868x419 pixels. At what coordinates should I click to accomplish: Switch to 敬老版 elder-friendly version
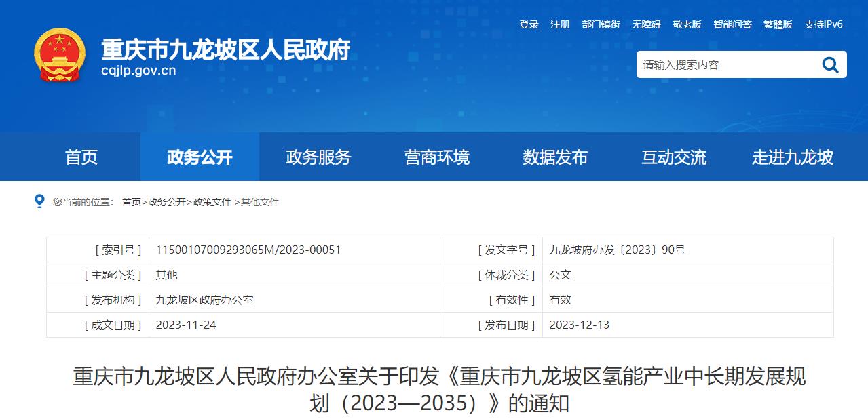[x=687, y=24]
